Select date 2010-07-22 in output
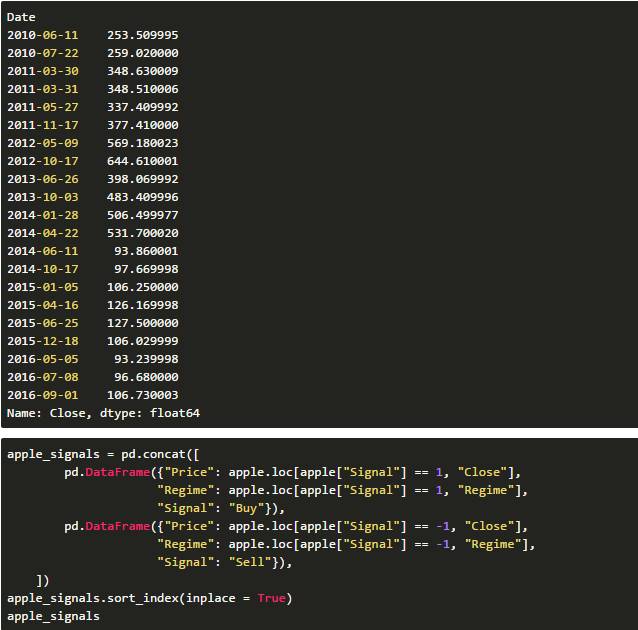Screen dimensions: 638x630 [43, 53]
